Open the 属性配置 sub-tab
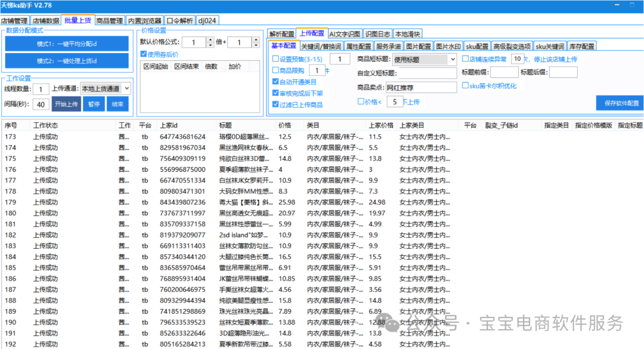Viewport: 644px width, 349px height. click(358, 47)
